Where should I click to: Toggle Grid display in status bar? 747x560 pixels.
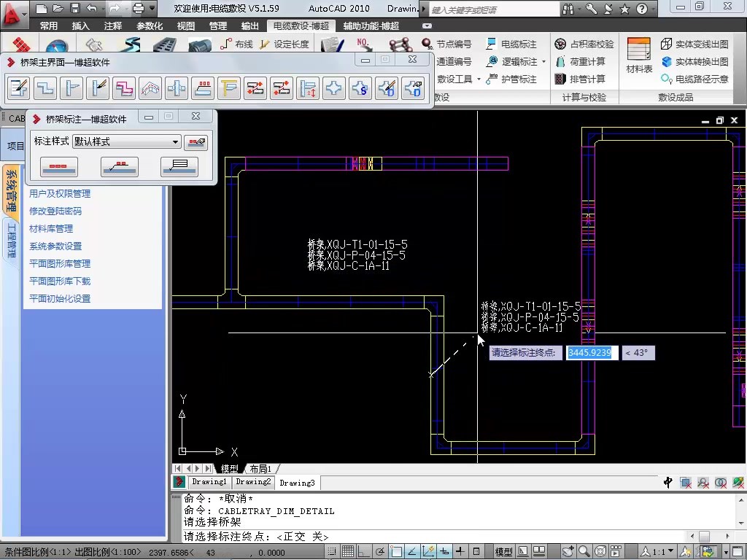[348, 551]
